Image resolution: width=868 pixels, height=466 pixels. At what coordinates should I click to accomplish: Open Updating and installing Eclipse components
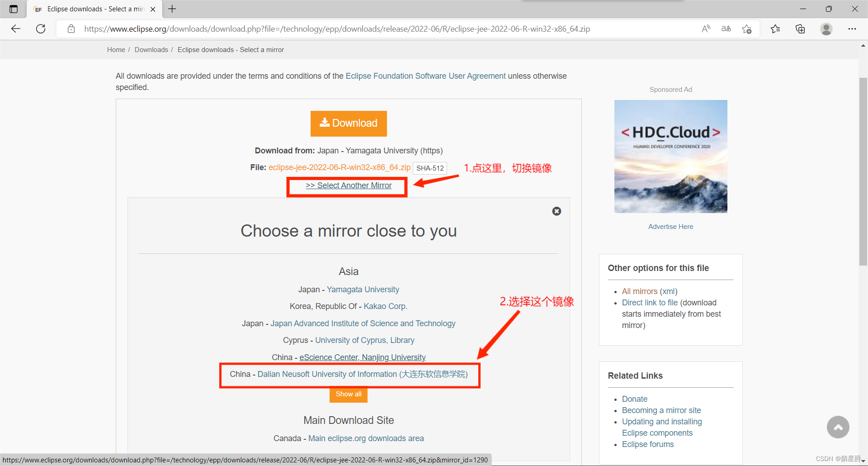click(x=662, y=427)
